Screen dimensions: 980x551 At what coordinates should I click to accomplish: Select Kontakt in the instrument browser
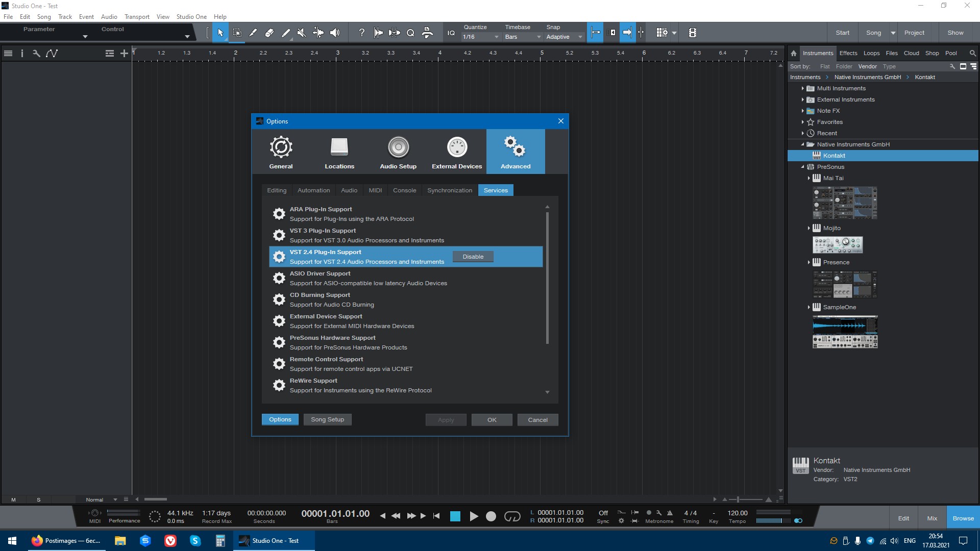(834, 156)
